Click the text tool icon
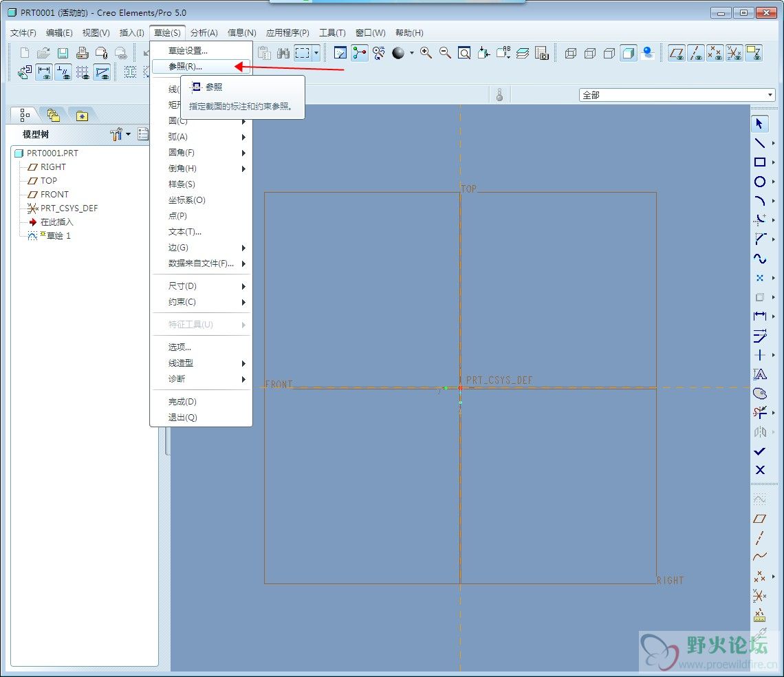784x677 pixels. coord(759,374)
